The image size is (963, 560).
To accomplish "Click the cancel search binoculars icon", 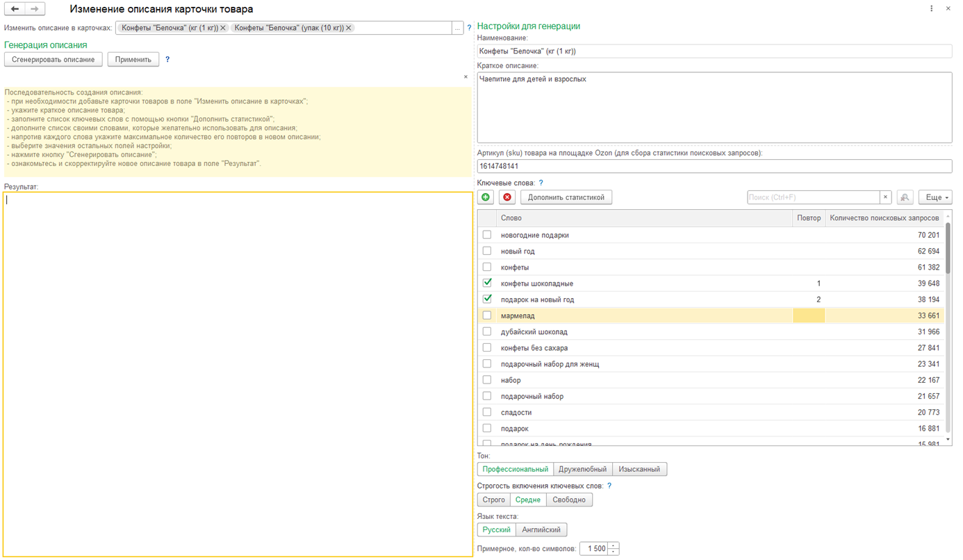I will tap(905, 197).
